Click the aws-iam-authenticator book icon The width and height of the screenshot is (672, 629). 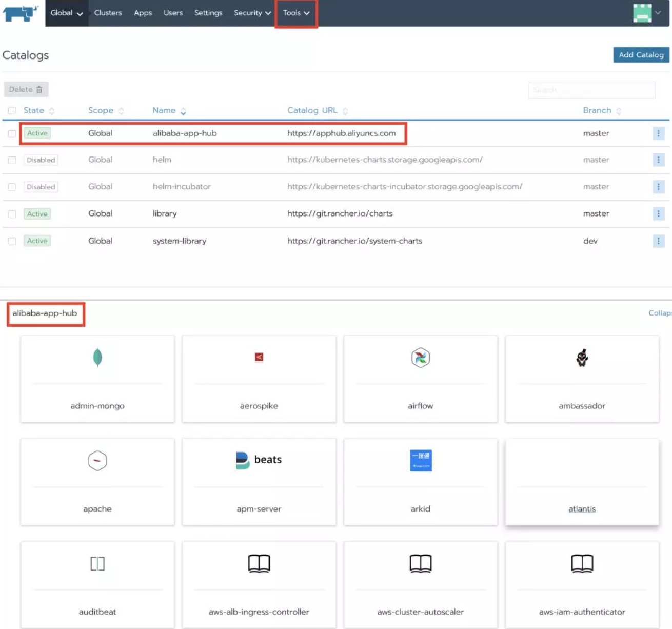(582, 563)
